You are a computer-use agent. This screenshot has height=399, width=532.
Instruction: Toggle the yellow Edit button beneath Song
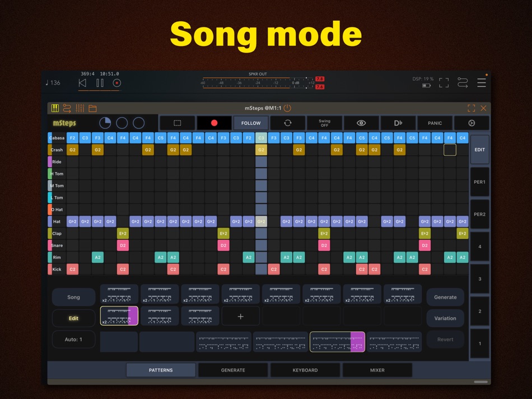click(x=73, y=318)
